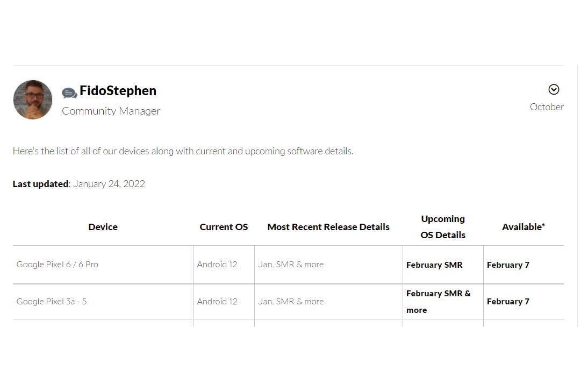Click Android 12 in Pixel 6 row

(217, 265)
